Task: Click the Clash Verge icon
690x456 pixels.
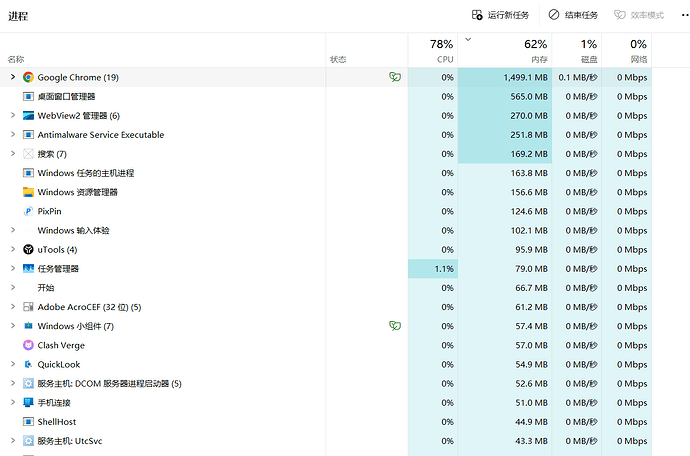Action: coord(28,345)
